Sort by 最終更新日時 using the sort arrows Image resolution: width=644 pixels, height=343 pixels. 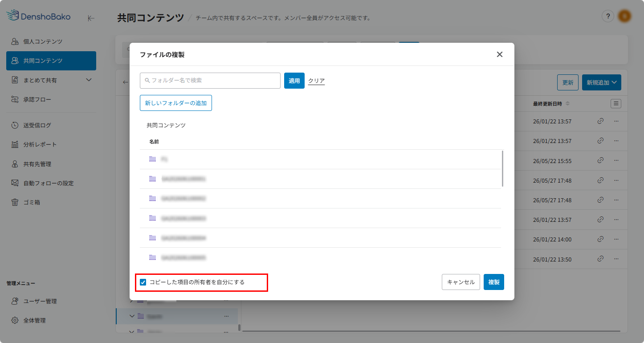(567, 104)
